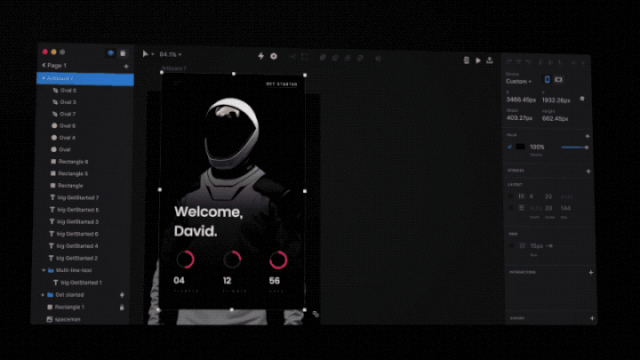Add an export setting with plus
This screenshot has width=640, height=360.
(592, 318)
